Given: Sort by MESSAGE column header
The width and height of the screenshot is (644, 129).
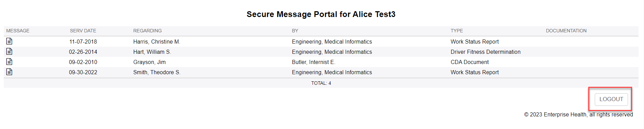Looking at the screenshot, I should (18, 31).
